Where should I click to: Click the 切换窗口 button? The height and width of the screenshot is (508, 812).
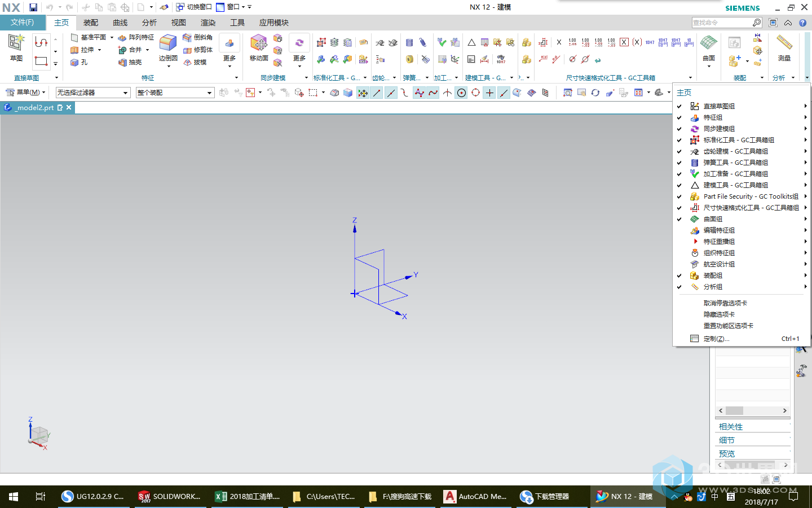coord(194,7)
